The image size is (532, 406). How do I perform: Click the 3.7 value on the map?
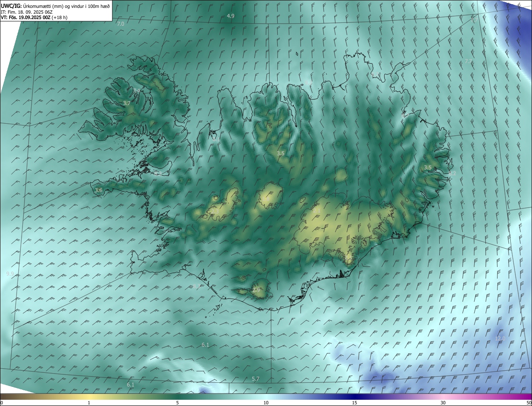point(127,103)
